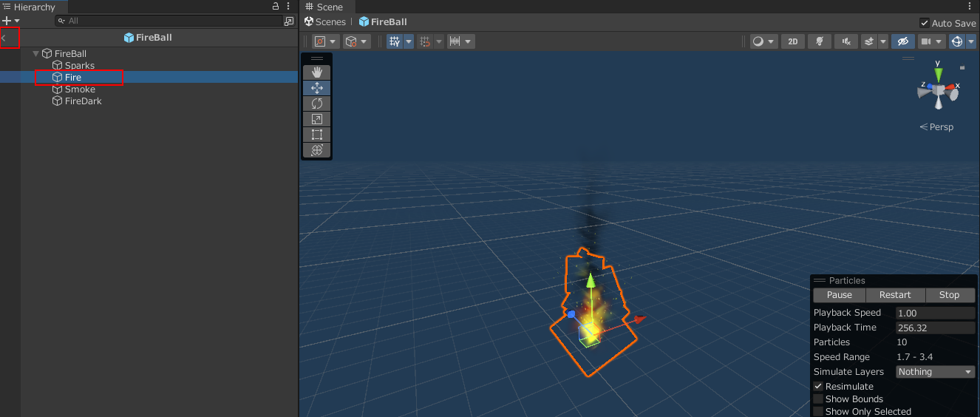This screenshot has height=417, width=980.
Task: Select the Move tool
Action: tap(317, 87)
